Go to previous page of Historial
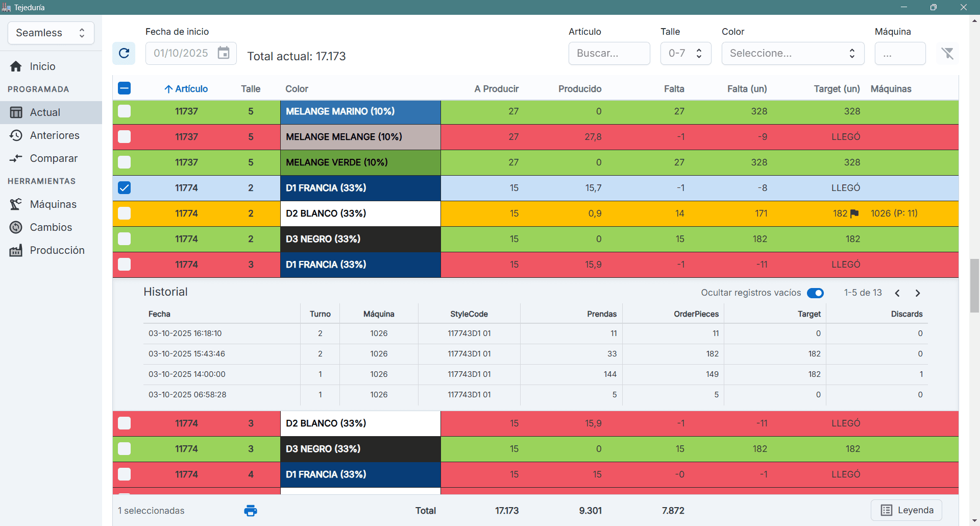 [897, 293]
